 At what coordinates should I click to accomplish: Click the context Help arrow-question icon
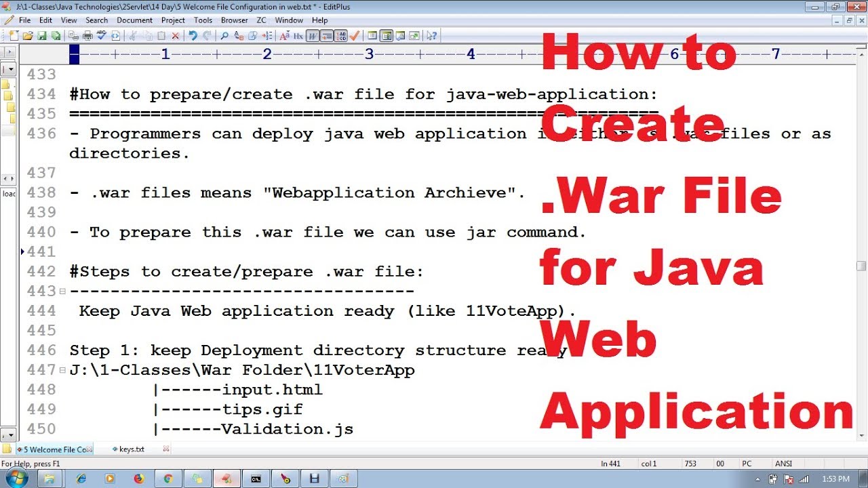pyautogui.click(x=432, y=35)
